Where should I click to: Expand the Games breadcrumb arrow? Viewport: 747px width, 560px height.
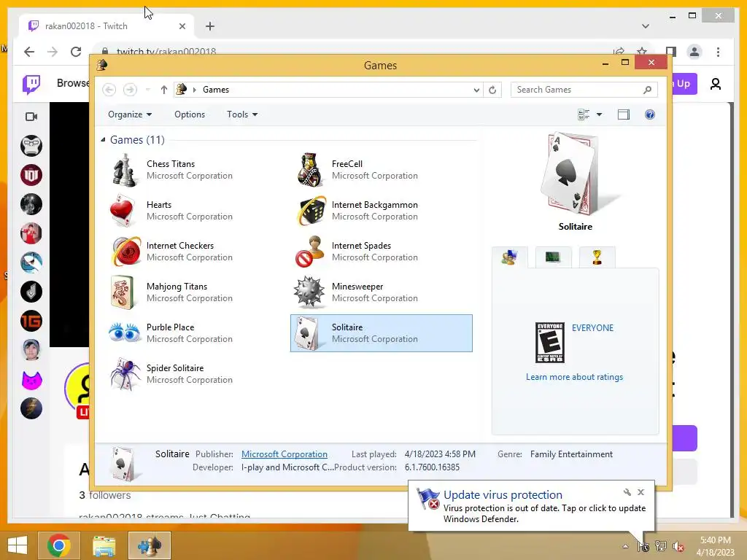[x=194, y=90]
